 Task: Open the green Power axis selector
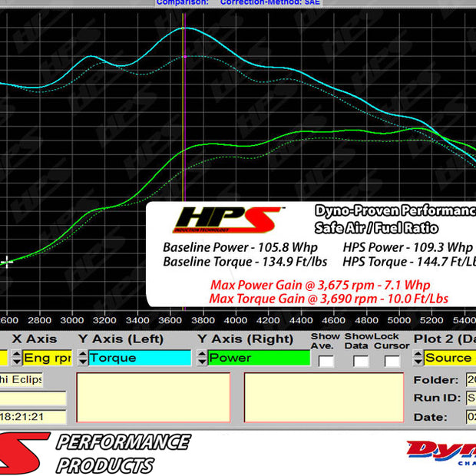click(x=259, y=358)
